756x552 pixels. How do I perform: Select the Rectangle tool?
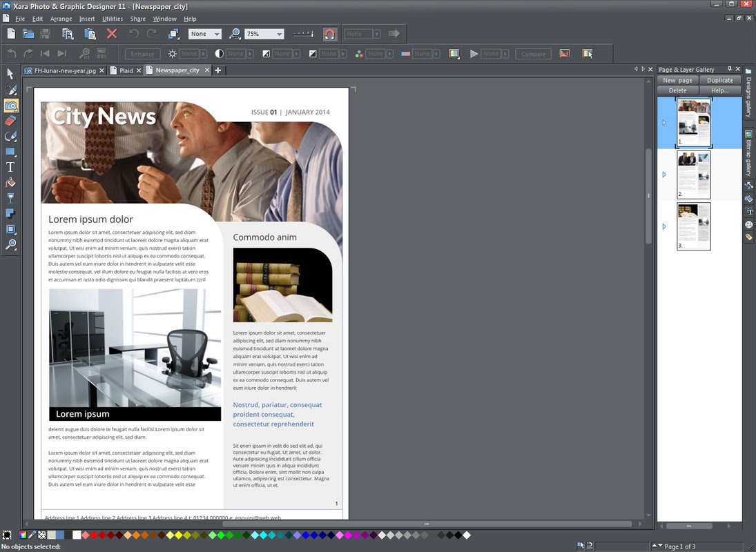10,152
